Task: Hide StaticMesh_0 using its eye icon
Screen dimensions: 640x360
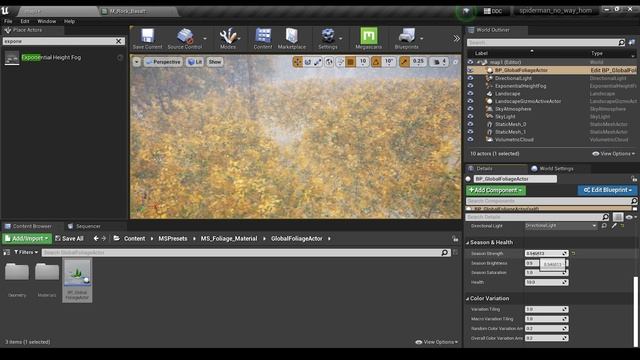Action: pos(470,124)
